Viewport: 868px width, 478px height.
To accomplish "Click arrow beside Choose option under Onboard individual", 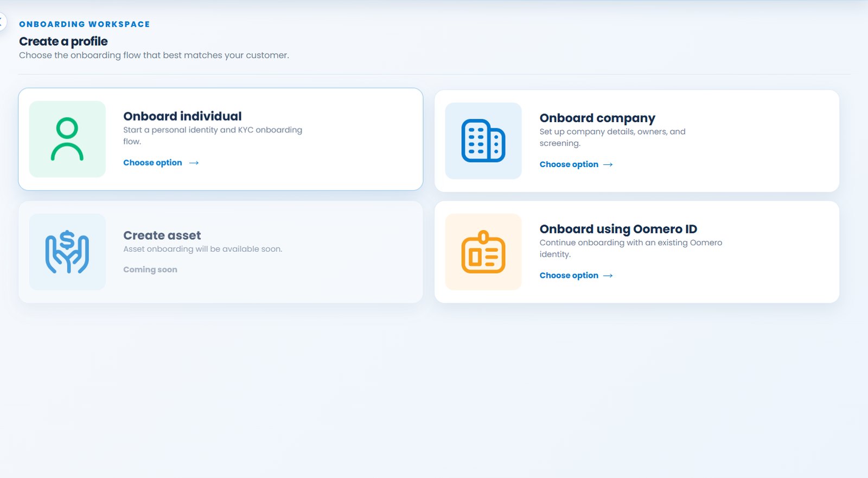I will (194, 163).
